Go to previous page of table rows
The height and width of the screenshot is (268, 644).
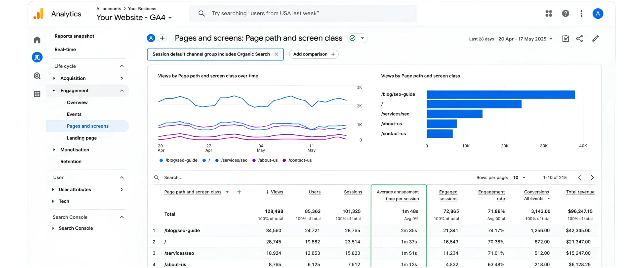click(x=579, y=178)
